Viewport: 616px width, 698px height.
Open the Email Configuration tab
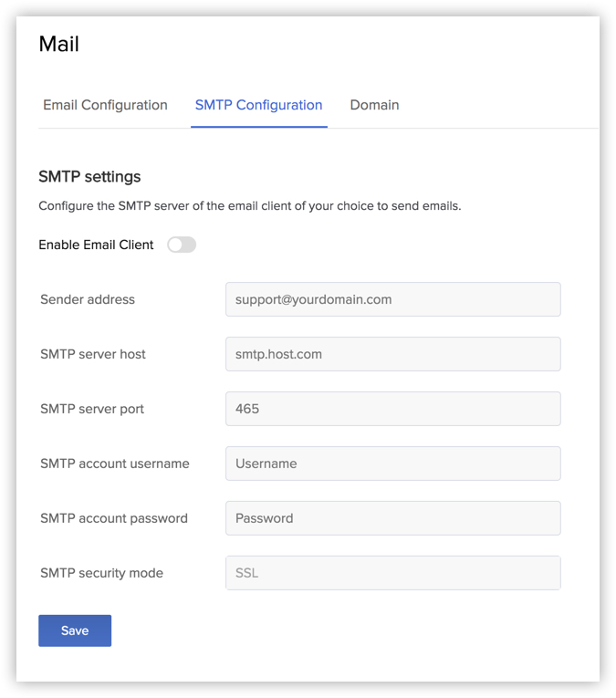click(105, 105)
